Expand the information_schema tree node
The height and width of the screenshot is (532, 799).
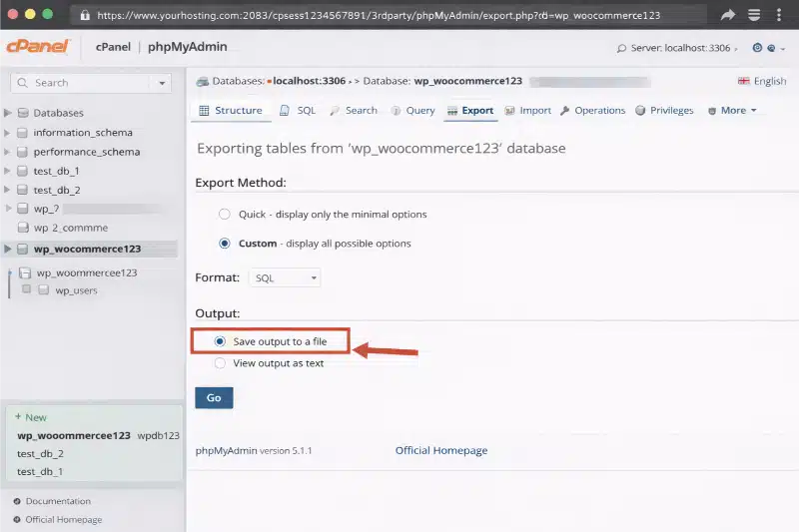click(x=7, y=133)
